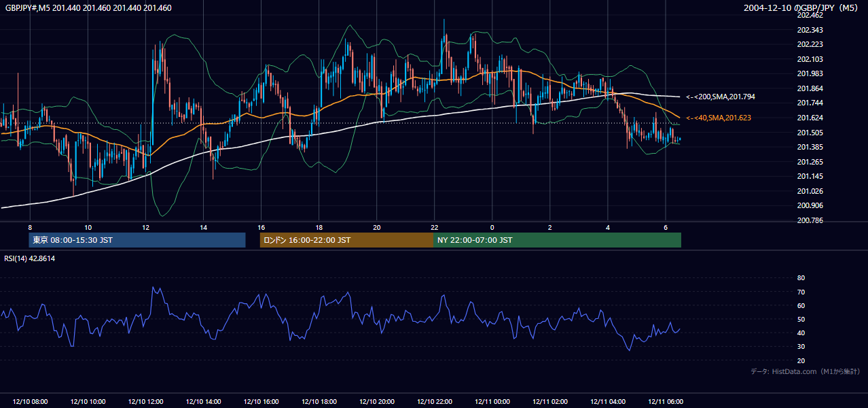Click the chart title 2004-12-10 のGBP/JPY (M5)
The height and width of the screenshot is (408, 868).
[x=801, y=8]
